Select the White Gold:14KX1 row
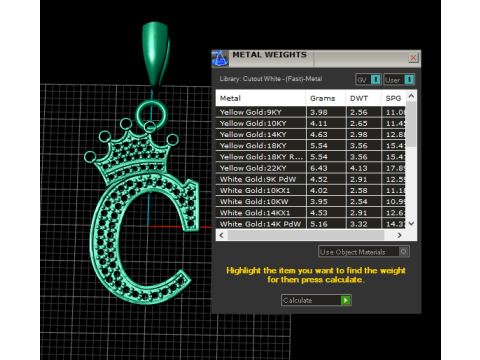Viewport: 480px width, 360px height. click(311, 213)
